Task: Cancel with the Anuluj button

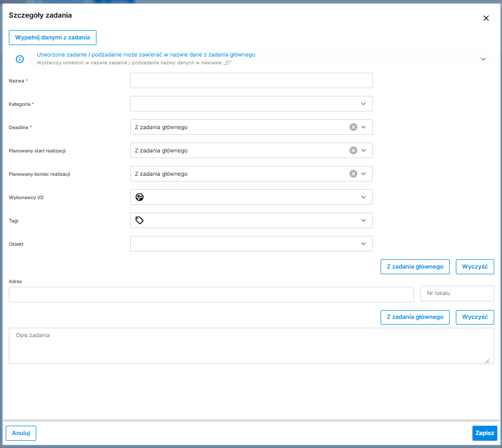Action: [x=21, y=433]
